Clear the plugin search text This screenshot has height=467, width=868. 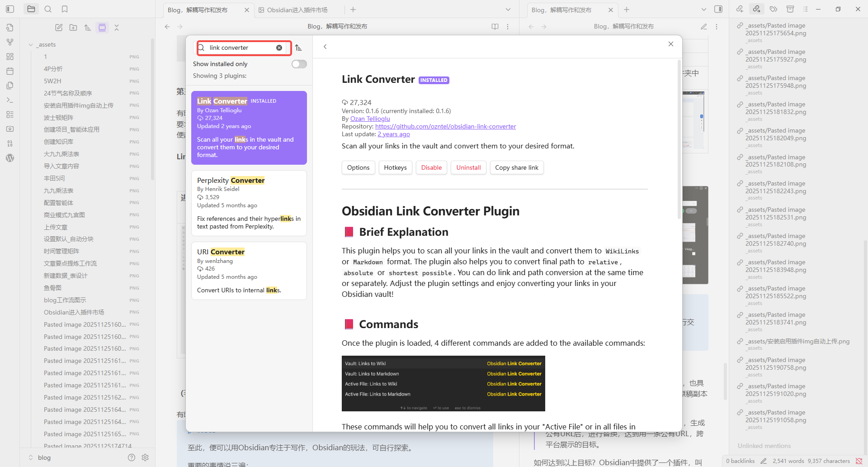(x=279, y=48)
